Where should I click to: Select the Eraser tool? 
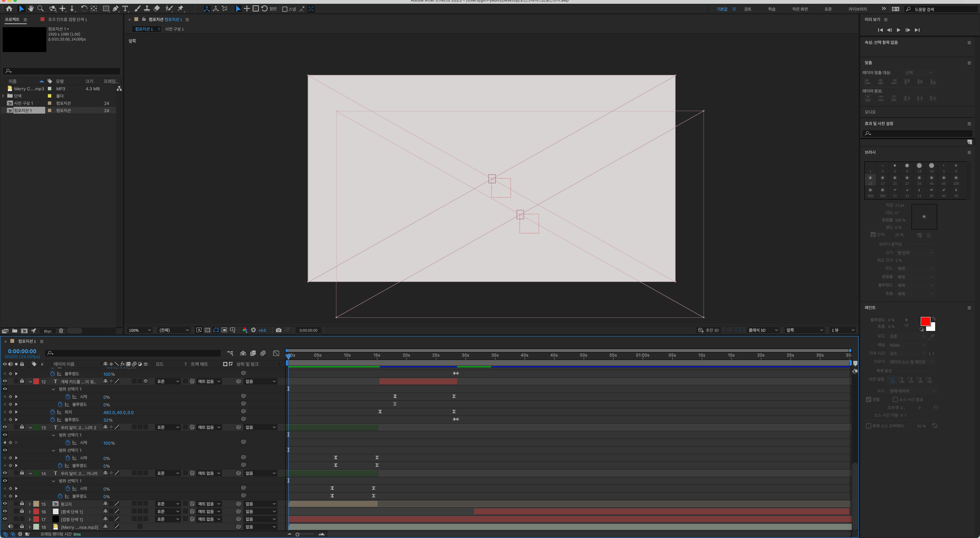(x=156, y=8)
